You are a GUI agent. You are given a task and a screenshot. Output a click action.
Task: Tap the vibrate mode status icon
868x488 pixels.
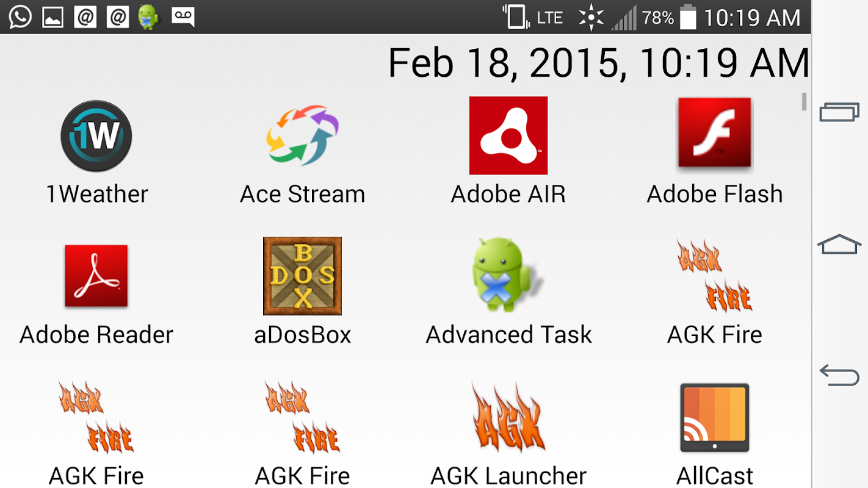516,17
